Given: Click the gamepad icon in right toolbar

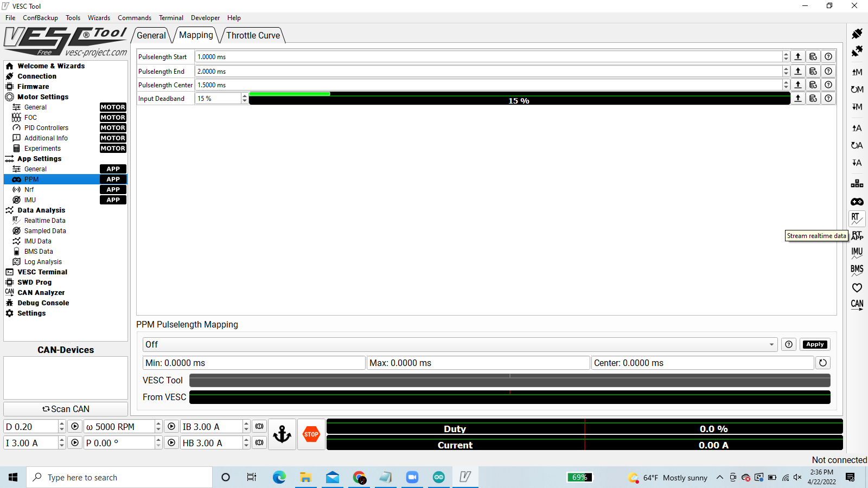Looking at the screenshot, I should [857, 202].
